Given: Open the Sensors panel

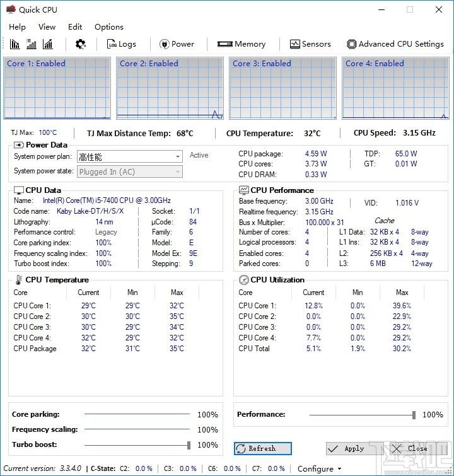Looking at the screenshot, I should 310,44.
